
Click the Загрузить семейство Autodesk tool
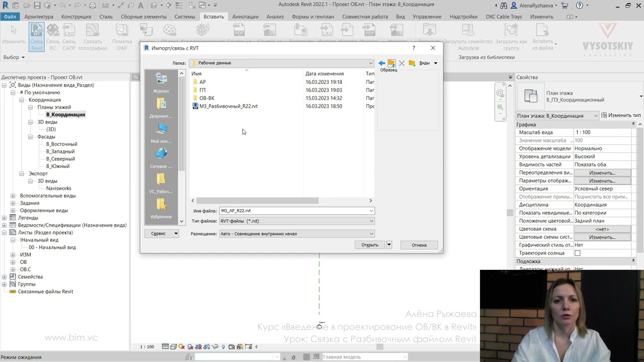[x=468, y=37]
